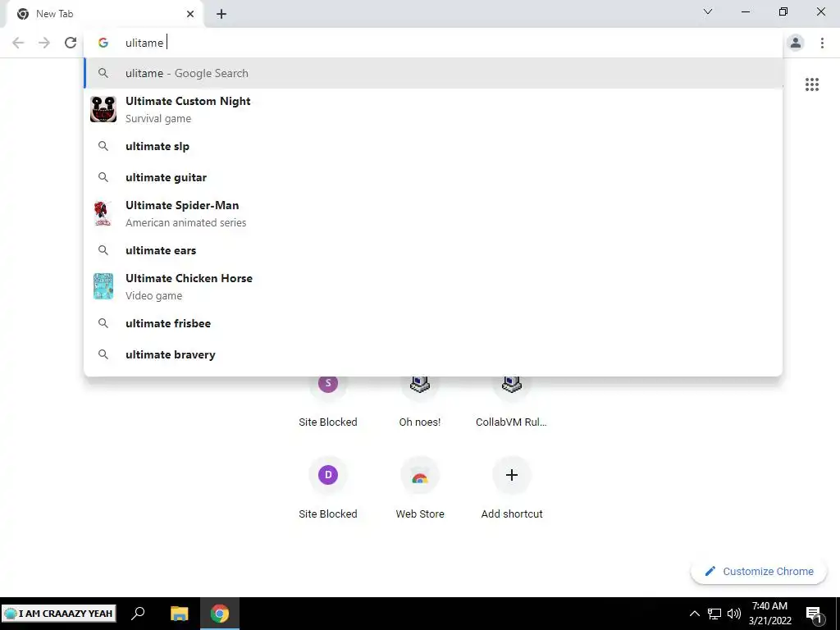This screenshot has height=630, width=840.
Task: Open the volume tray icon
Action: [x=734, y=614]
